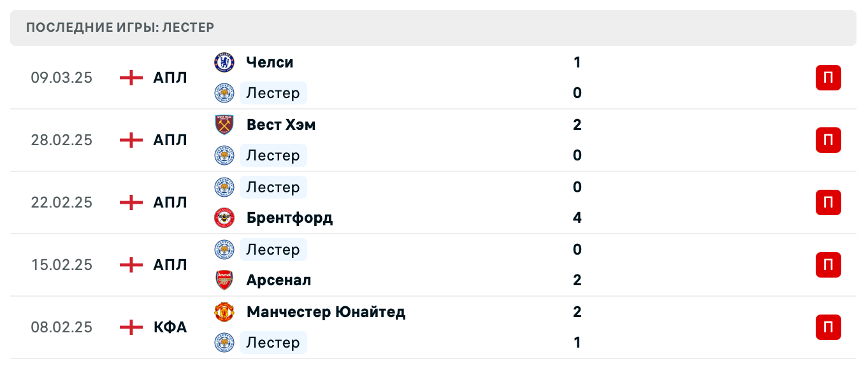This screenshot has width=868, height=368.
Task: Click the КФА competition label
Action: 170,327
